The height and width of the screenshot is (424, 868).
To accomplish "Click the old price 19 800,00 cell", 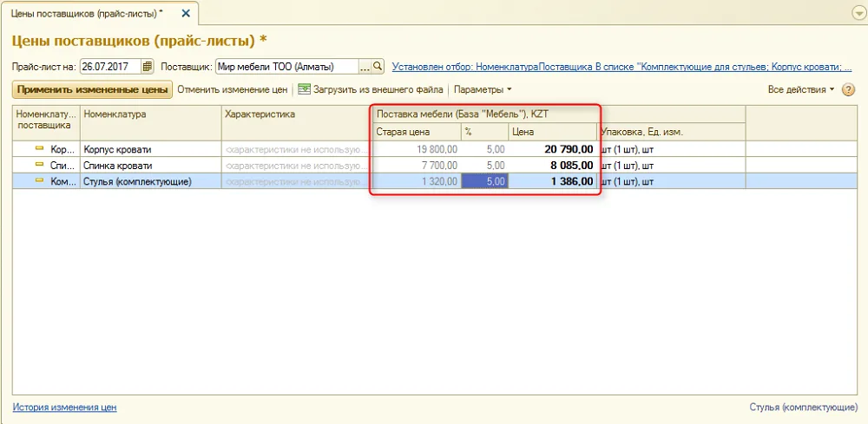I will tap(417, 149).
